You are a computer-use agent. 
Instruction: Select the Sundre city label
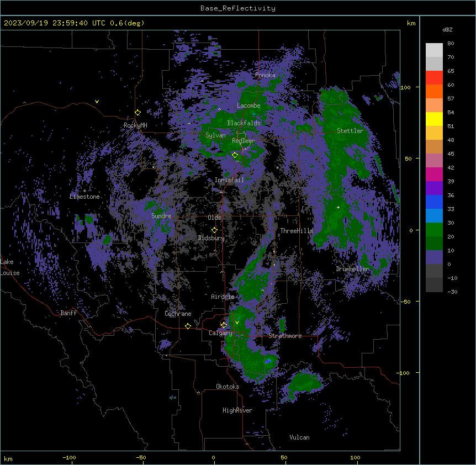coord(161,216)
